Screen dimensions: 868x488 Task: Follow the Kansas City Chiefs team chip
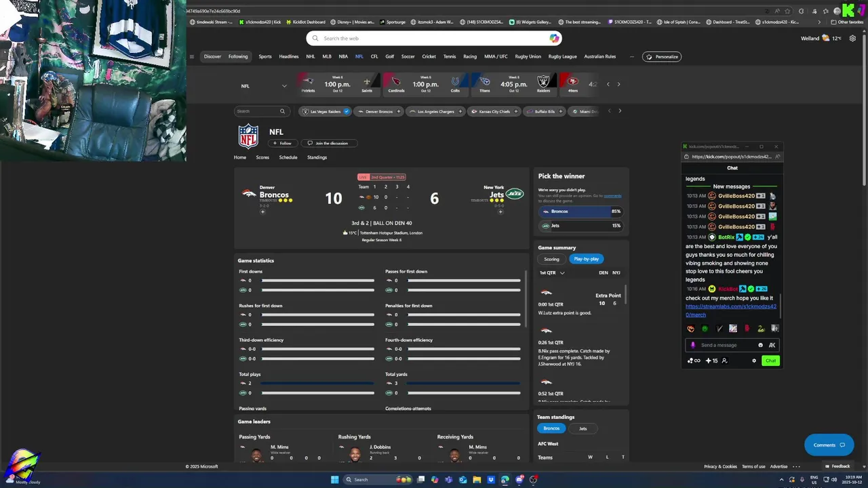pos(515,111)
